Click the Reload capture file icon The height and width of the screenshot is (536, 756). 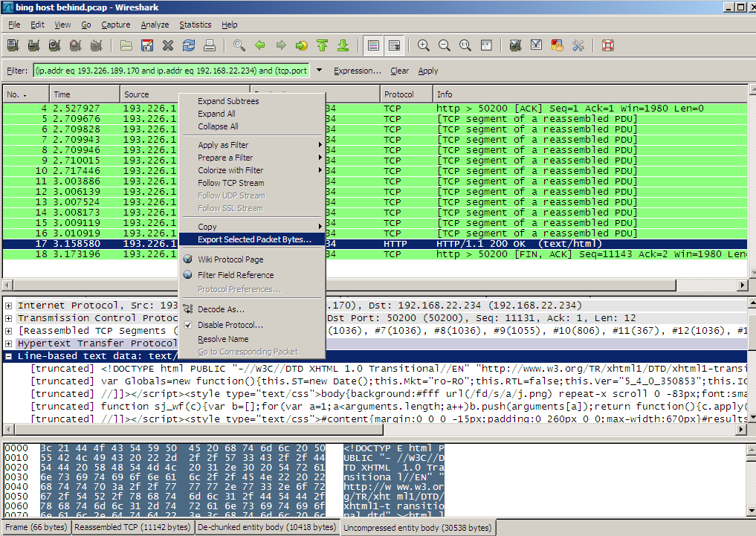[x=189, y=45]
